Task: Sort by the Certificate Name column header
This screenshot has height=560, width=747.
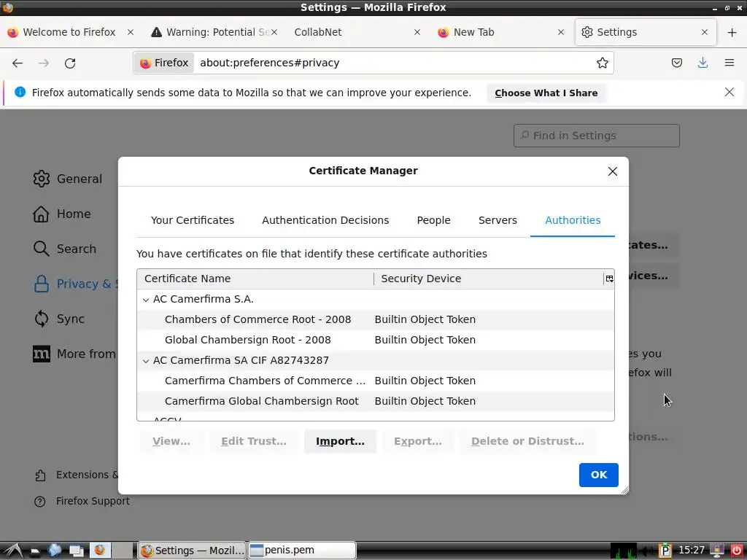Action: [255, 279]
